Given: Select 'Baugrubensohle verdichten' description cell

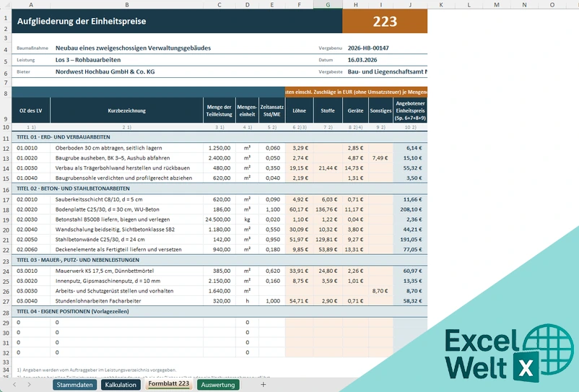Looking at the screenshot, I should [126, 178].
